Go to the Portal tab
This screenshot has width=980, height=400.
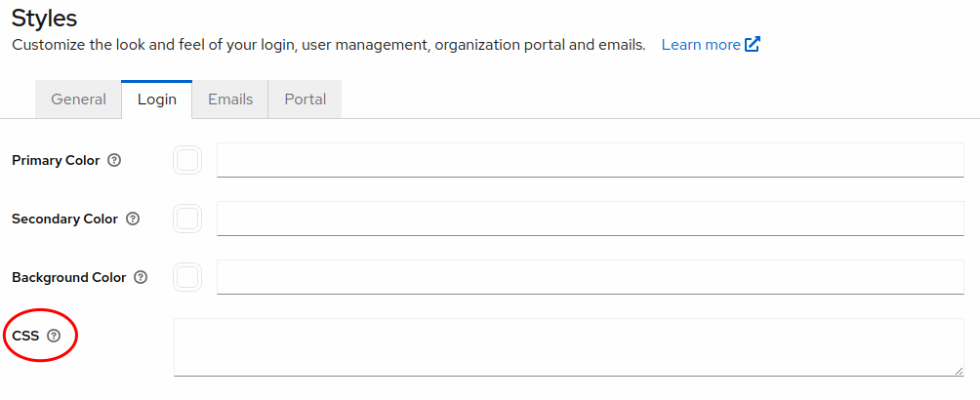(305, 100)
